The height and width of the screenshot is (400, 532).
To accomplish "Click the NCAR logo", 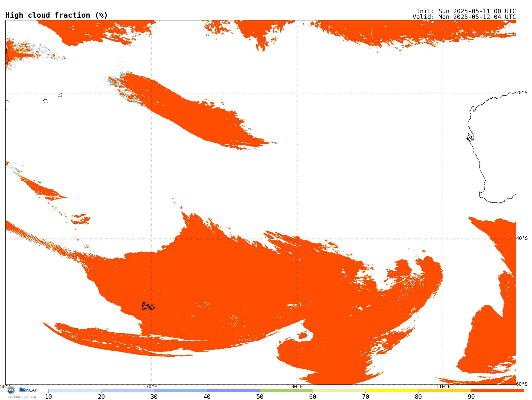I will tap(28, 390).
